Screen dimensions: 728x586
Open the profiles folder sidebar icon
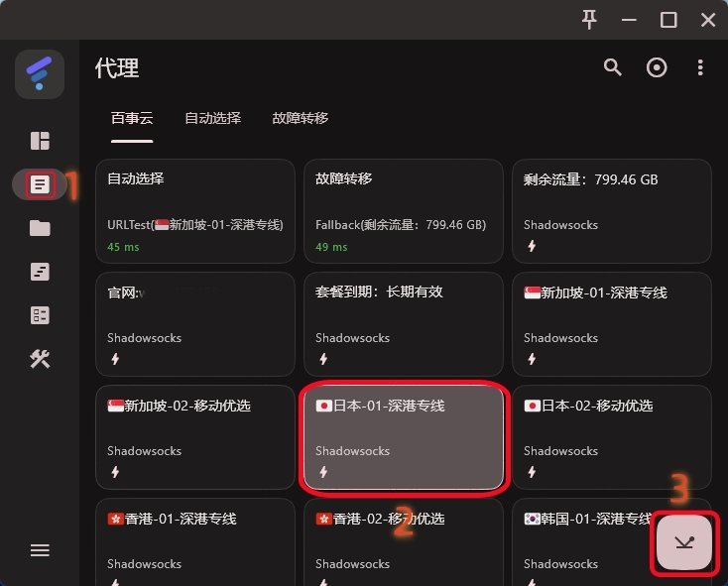40,228
